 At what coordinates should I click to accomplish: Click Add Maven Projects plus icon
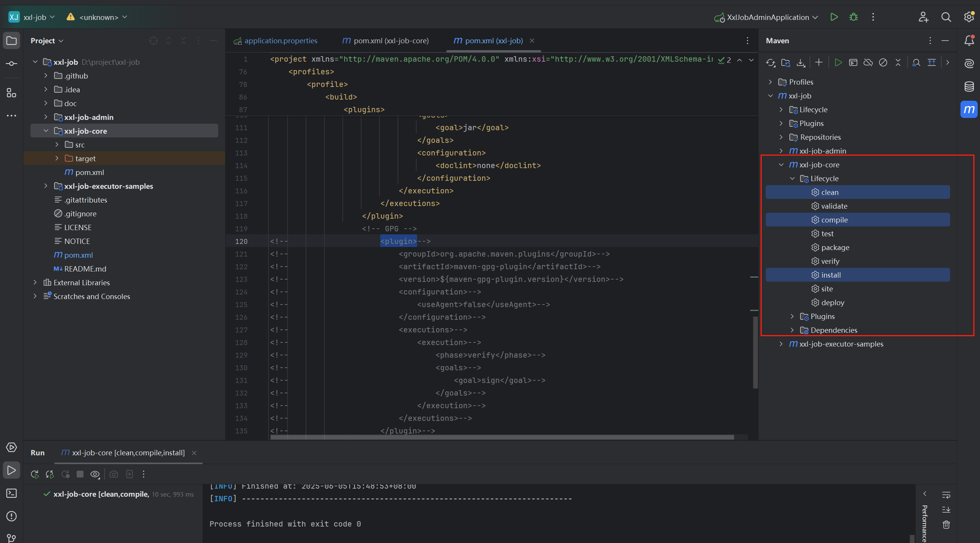tap(819, 62)
